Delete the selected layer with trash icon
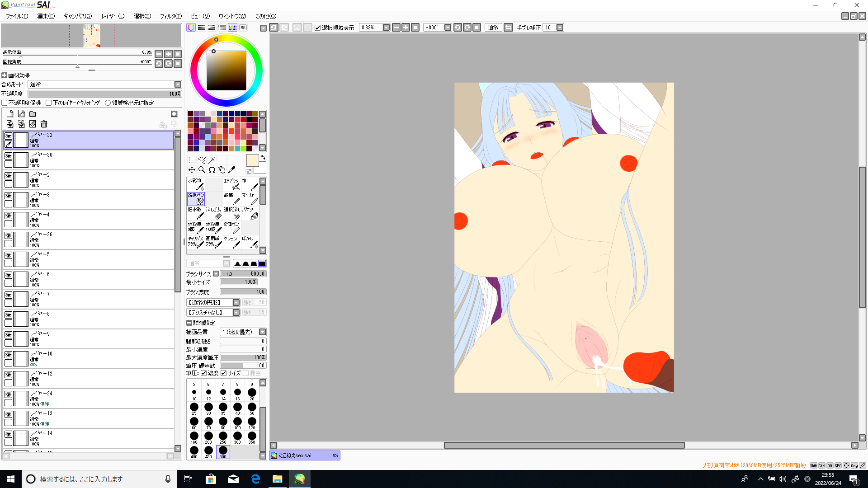The height and width of the screenshot is (488, 868). [x=44, y=124]
